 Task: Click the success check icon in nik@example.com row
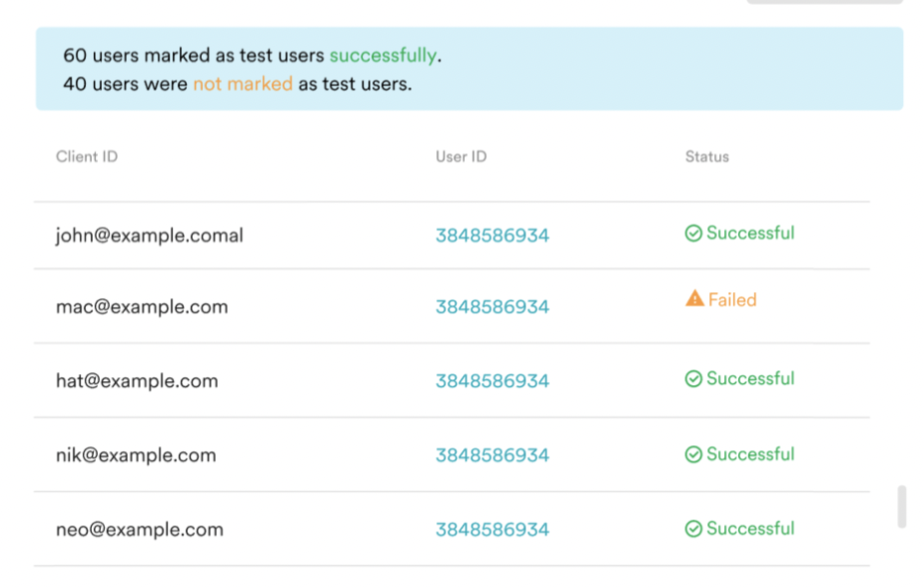coord(693,454)
